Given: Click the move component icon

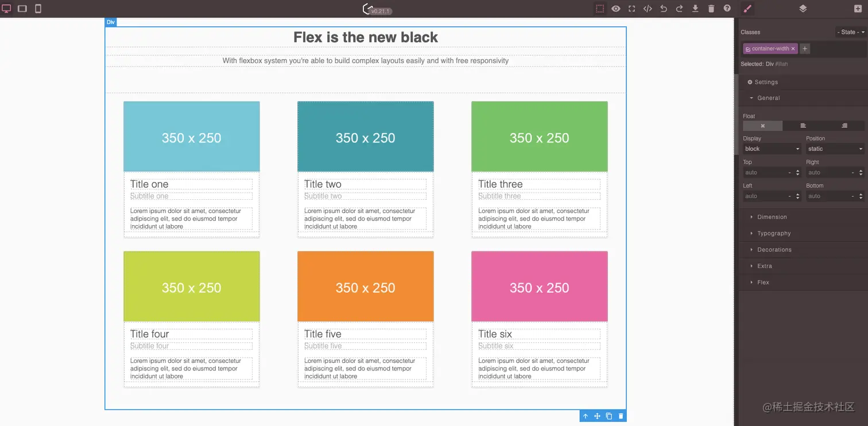Looking at the screenshot, I should (597, 416).
